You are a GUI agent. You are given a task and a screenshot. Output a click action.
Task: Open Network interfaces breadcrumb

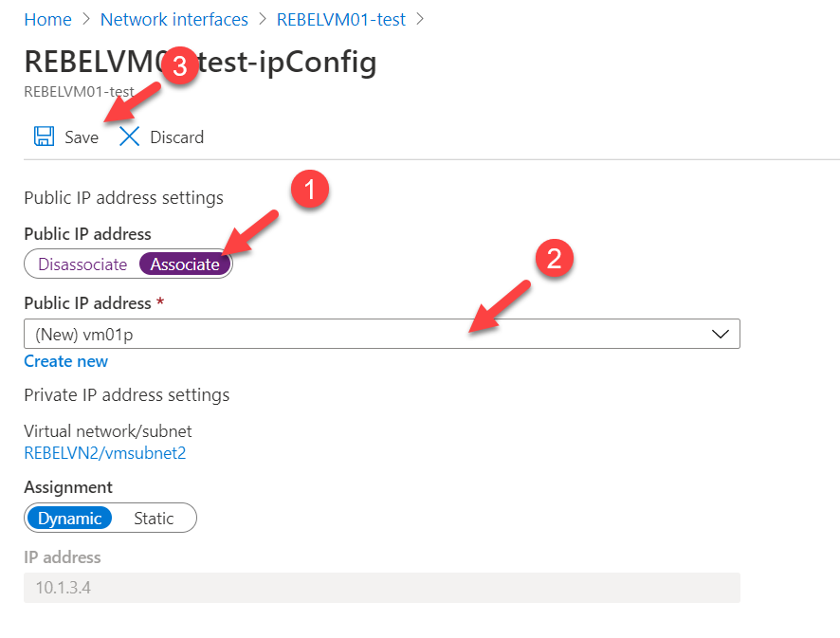tap(174, 20)
